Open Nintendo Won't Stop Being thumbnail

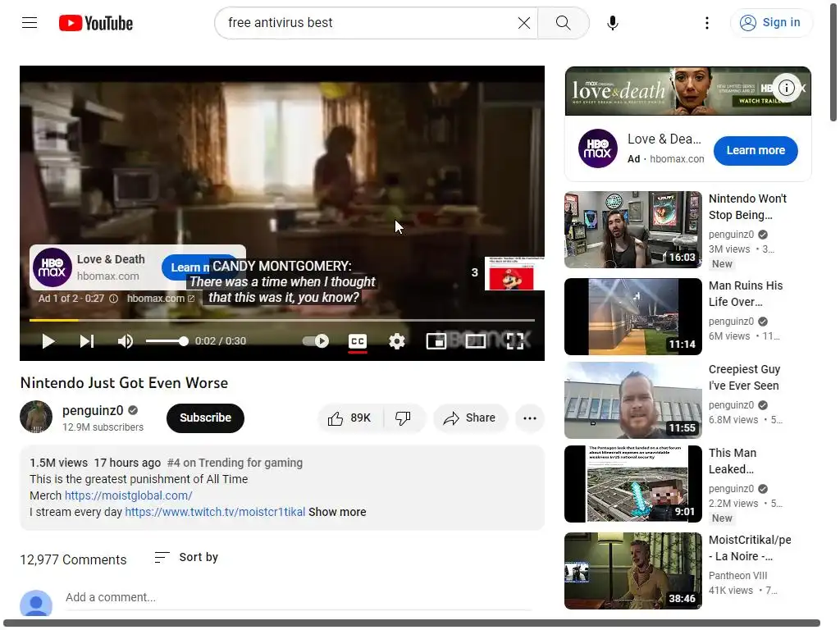point(632,230)
